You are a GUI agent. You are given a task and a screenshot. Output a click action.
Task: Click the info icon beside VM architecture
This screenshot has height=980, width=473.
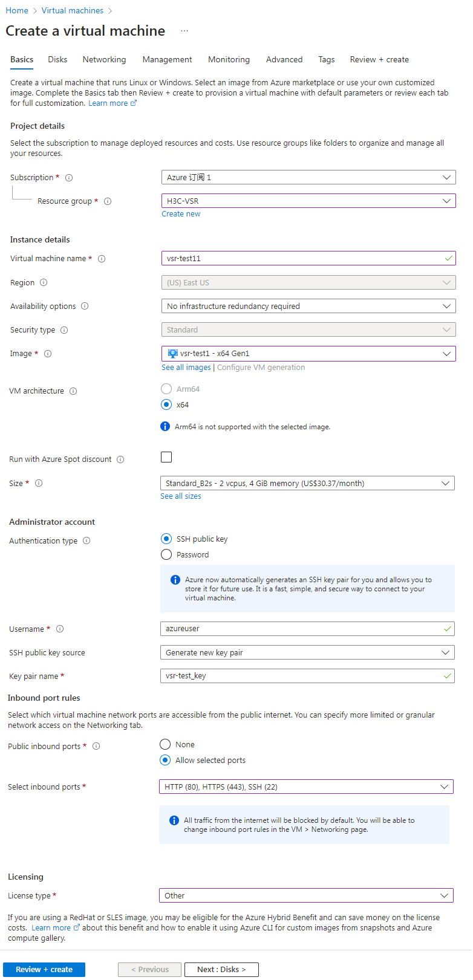73,391
